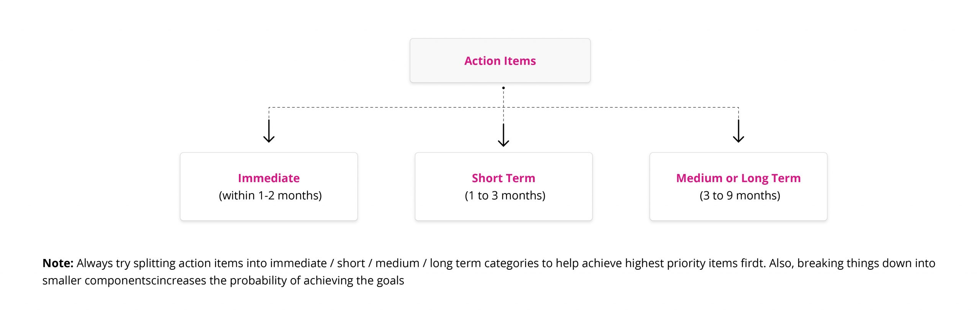Click the dashed connector line left of center

pos(386,107)
